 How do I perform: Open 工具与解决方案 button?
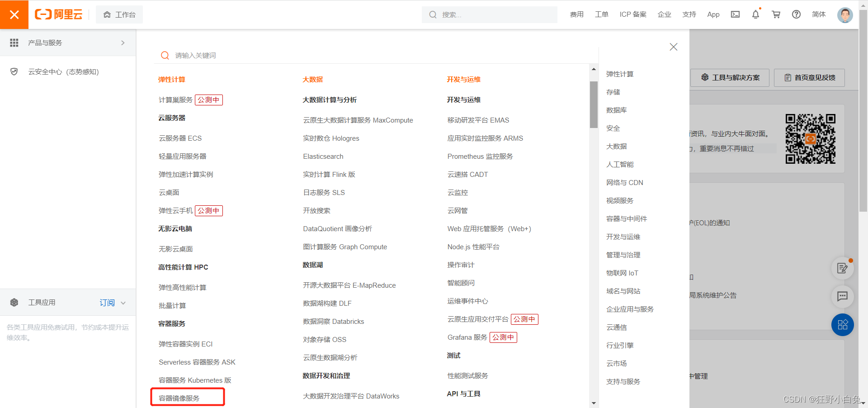click(x=730, y=77)
